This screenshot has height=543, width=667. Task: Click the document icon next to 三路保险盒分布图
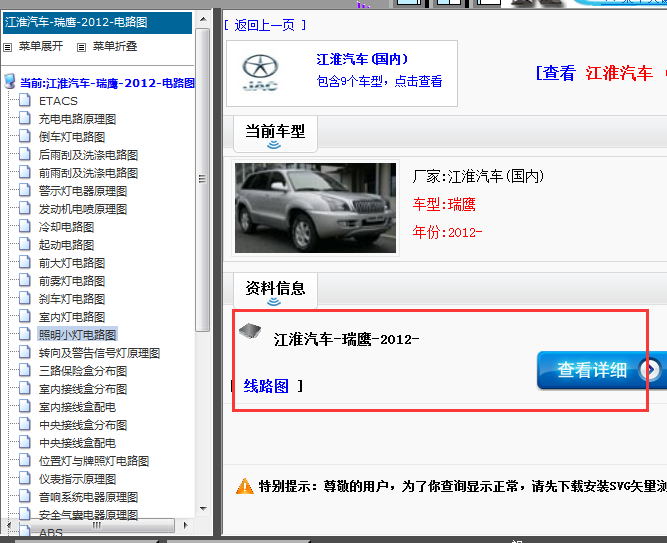point(25,370)
